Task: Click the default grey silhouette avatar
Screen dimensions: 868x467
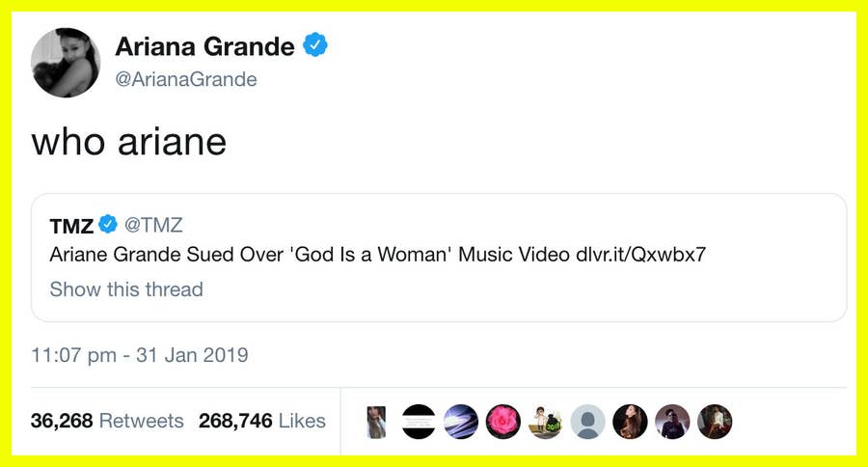Action: click(588, 422)
